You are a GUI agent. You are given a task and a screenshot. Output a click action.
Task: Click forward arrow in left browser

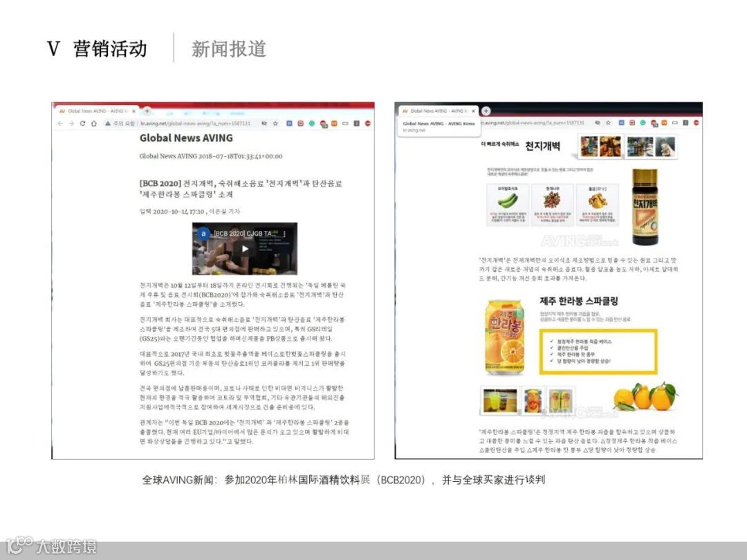pos(71,123)
